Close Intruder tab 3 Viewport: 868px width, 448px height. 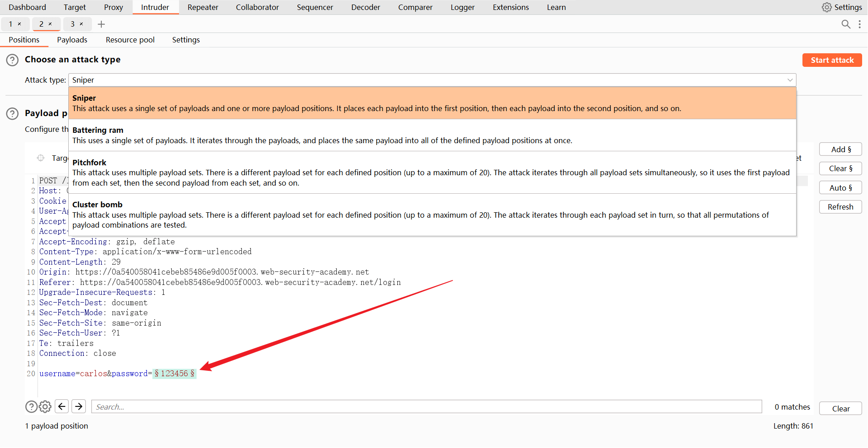point(81,24)
